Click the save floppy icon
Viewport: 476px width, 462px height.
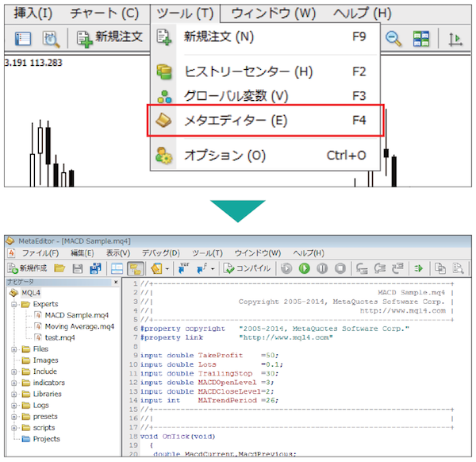[x=78, y=268]
